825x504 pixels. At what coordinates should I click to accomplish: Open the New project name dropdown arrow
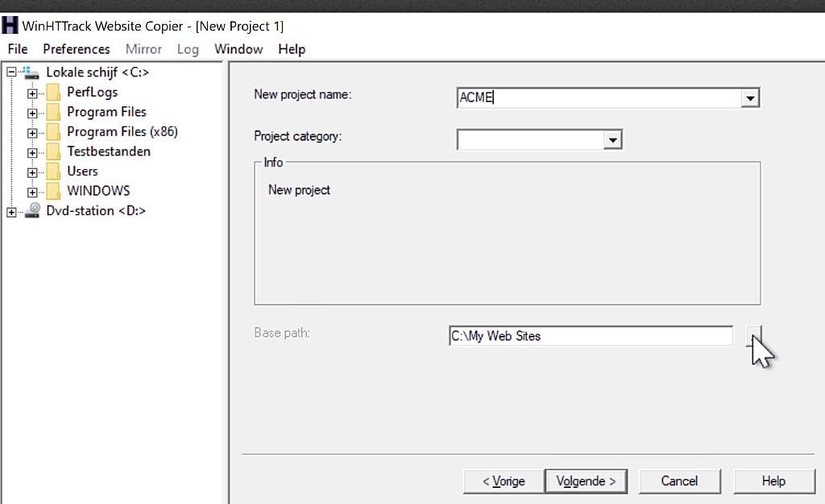coord(750,97)
